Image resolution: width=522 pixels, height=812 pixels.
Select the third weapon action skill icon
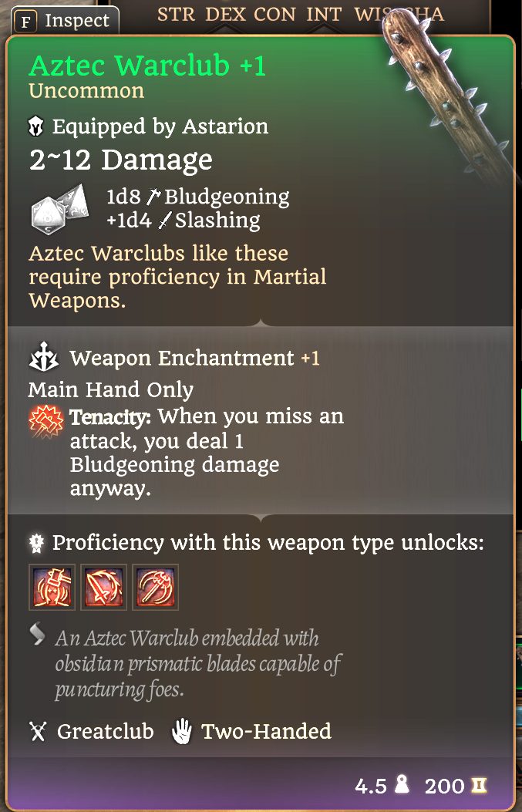[x=155, y=588]
